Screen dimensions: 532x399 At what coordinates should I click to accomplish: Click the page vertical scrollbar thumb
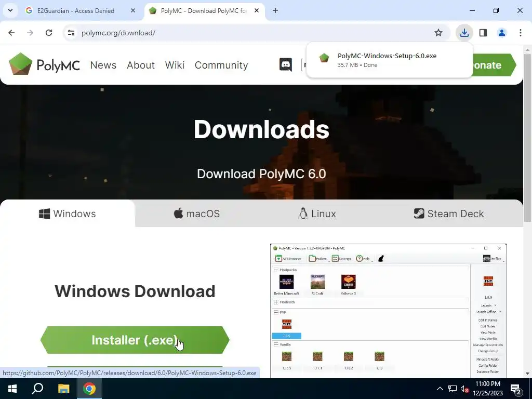tap(527, 137)
